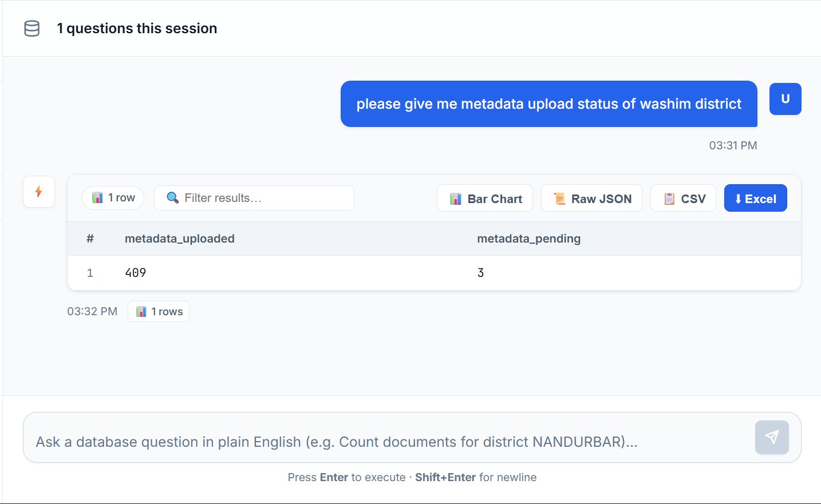Click row number 1 in the table

coord(90,273)
